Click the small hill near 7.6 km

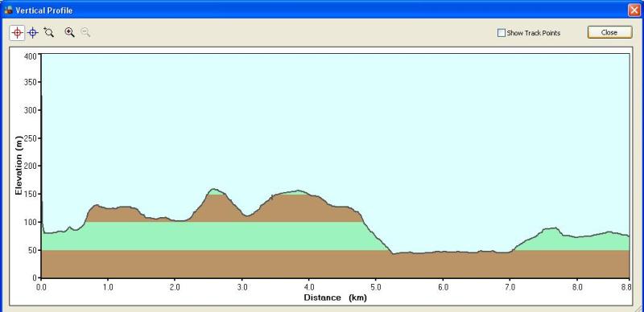[x=551, y=229]
